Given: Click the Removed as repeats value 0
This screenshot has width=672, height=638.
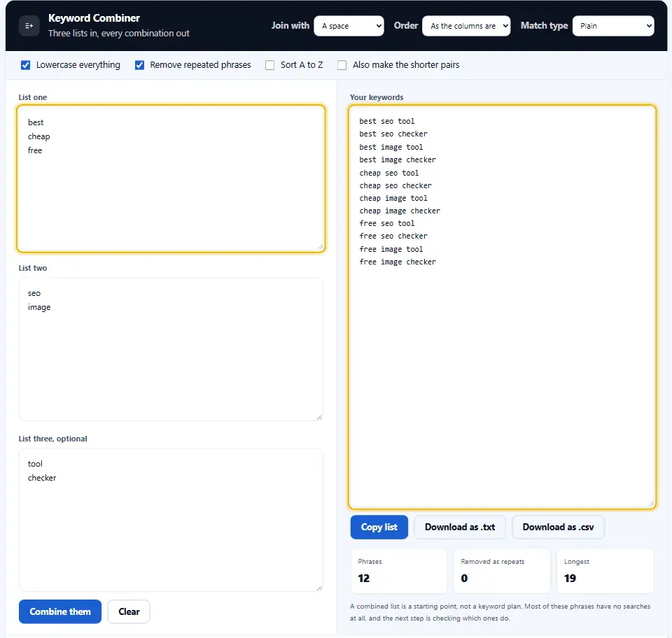Looking at the screenshot, I should pos(464,579).
